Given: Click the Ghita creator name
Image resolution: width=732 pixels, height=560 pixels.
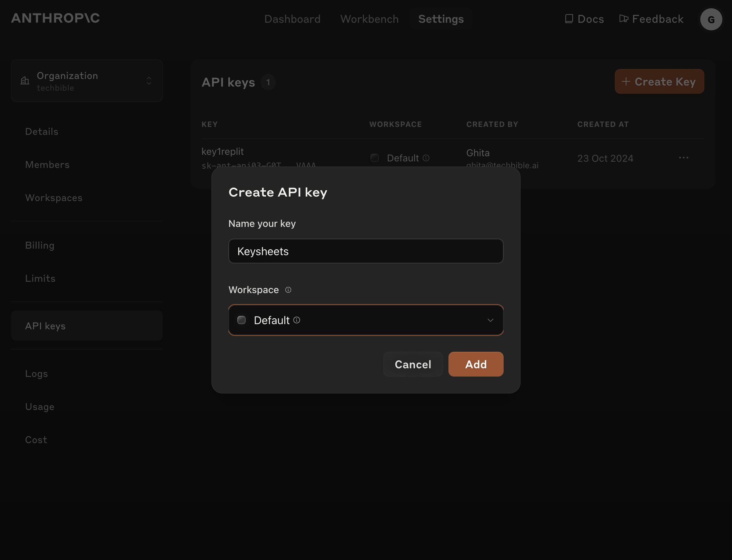Looking at the screenshot, I should coord(478,153).
